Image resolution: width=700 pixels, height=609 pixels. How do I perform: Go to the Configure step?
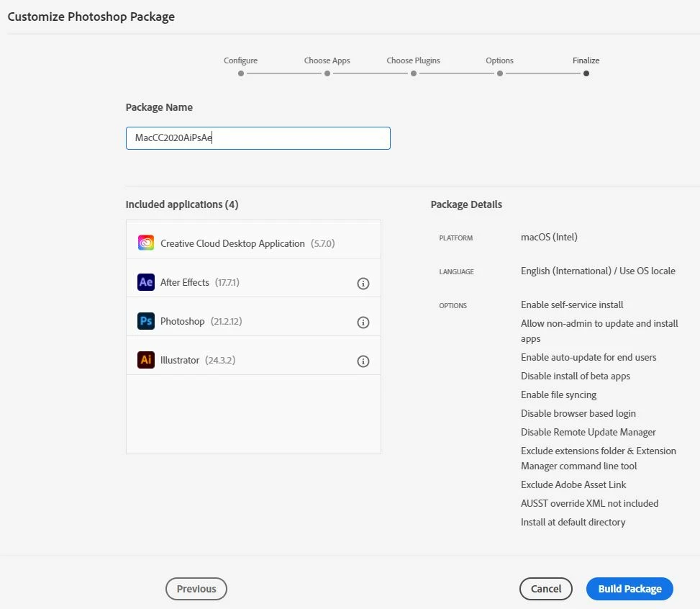tap(240, 60)
